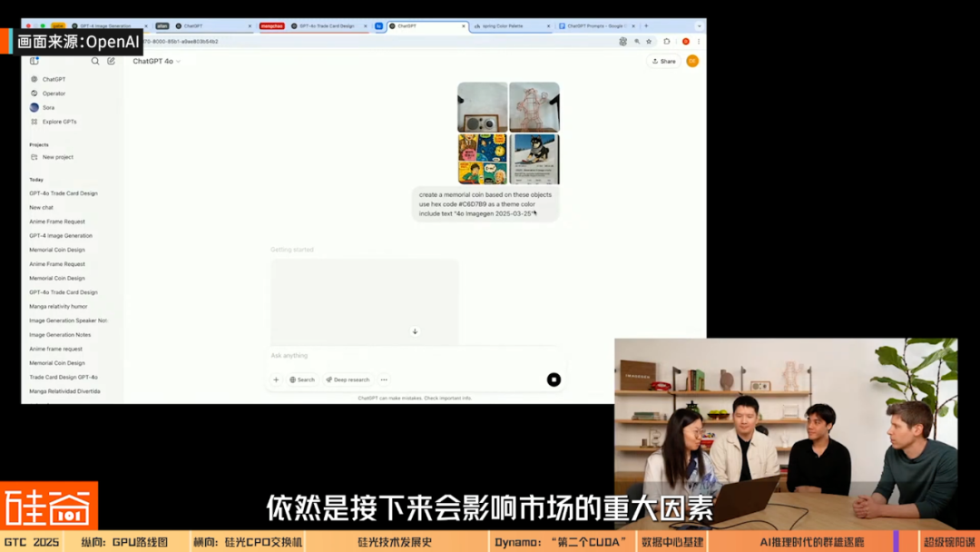Open the Manga relativity humor chat
Image resolution: width=980 pixels, height=552 pixels.
[58, 306]
